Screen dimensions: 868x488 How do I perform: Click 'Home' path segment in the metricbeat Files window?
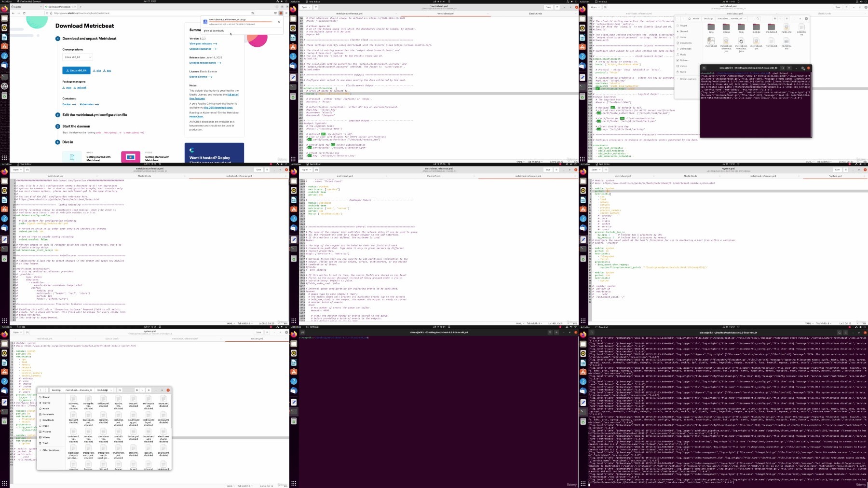point(695,18)
